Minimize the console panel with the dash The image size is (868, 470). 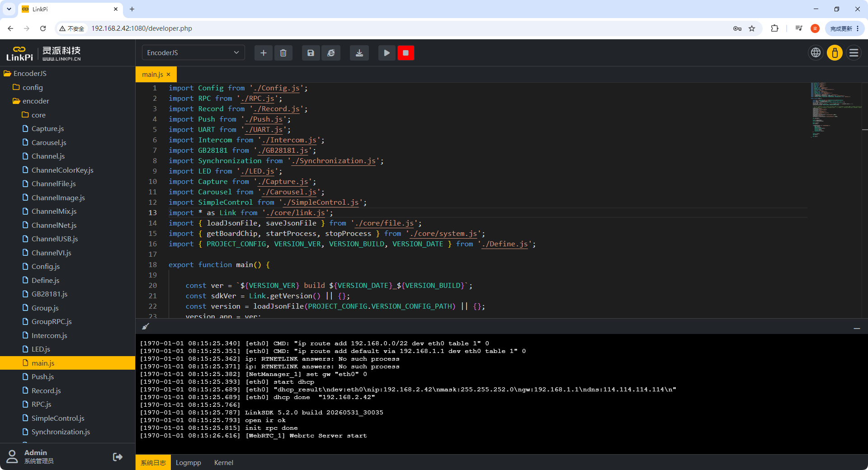click(x=857, y=329)
